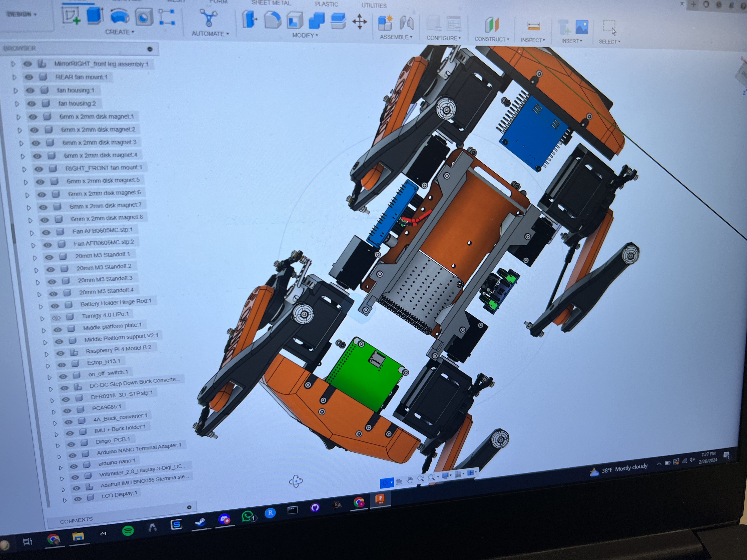This screenshot has width=747, height=560.
Task: Open WhatsApp from the taskbar
Action: [248, 516]
